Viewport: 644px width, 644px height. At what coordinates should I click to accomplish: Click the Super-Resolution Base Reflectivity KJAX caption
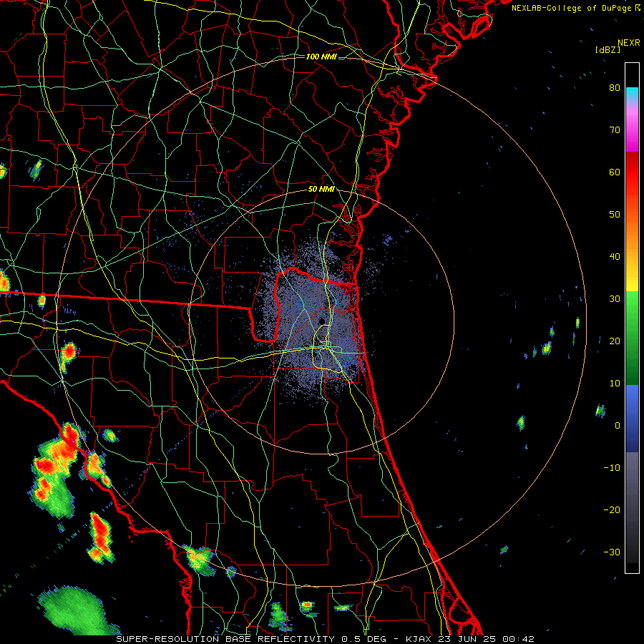(326, 639)
